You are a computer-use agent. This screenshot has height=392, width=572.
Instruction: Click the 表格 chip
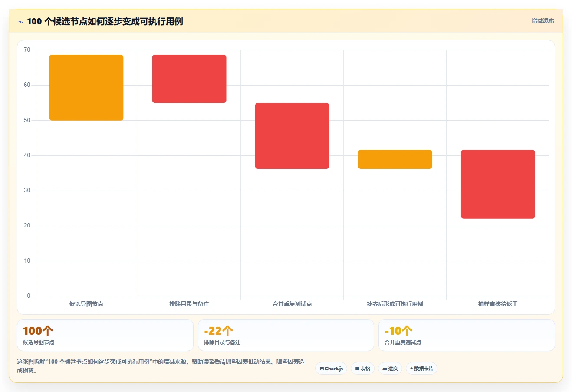(x=363, y=369)
